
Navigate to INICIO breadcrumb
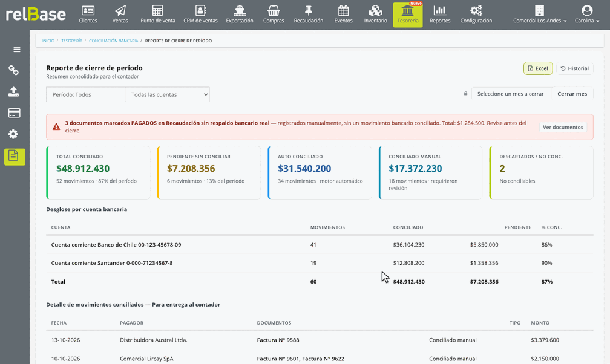click(x=48, y=41)
